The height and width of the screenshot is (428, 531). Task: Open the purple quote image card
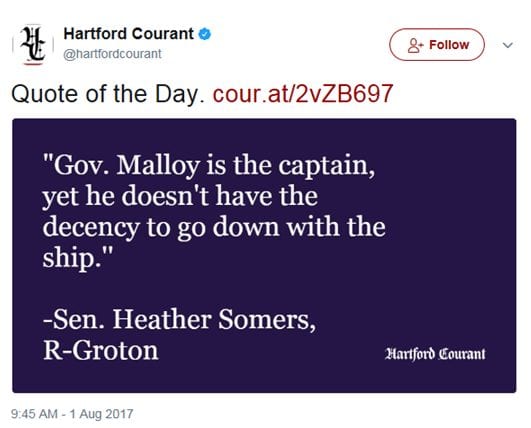264,256
